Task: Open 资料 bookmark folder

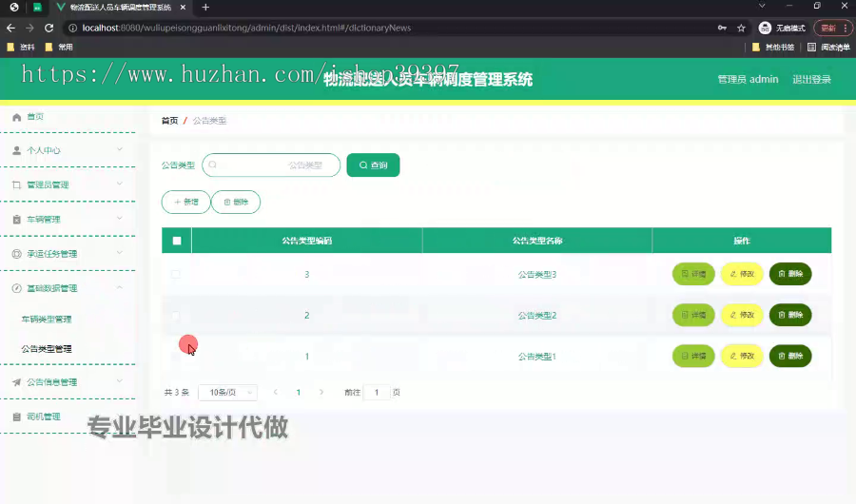Action: click(21, 47)
